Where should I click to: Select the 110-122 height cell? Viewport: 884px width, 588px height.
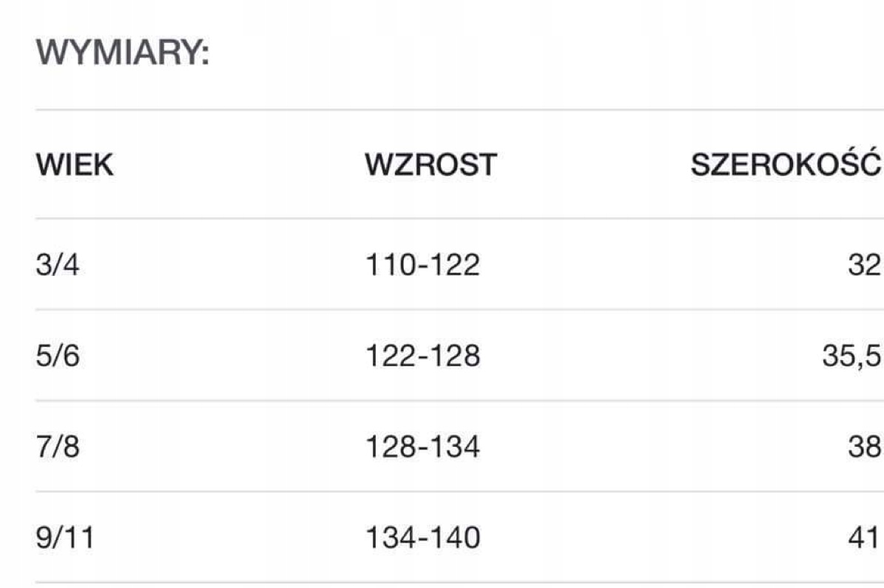tap(423, 266)
